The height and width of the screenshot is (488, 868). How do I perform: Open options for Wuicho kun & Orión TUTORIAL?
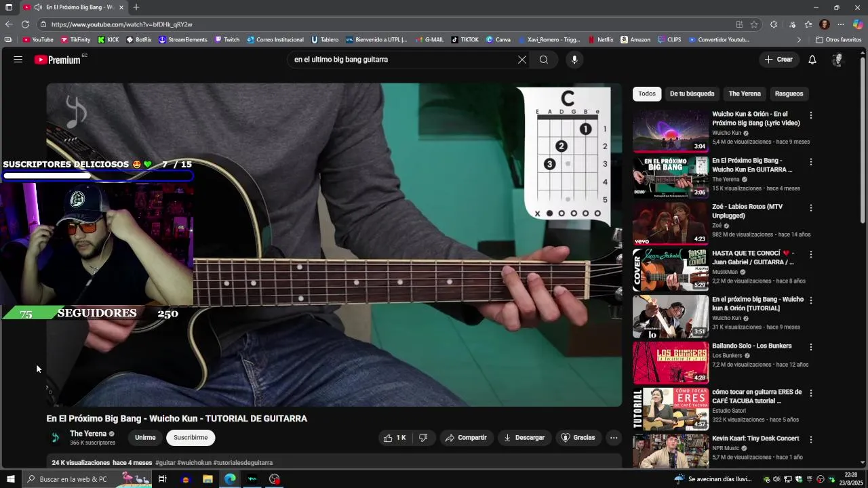point(810,300)
